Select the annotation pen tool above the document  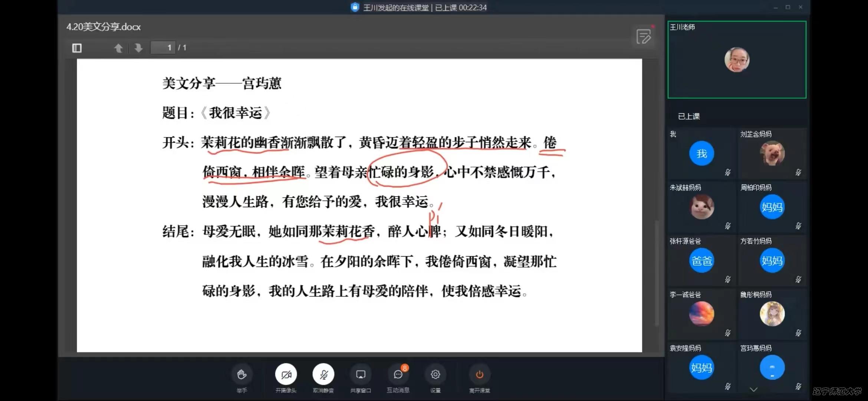point(644,36)
